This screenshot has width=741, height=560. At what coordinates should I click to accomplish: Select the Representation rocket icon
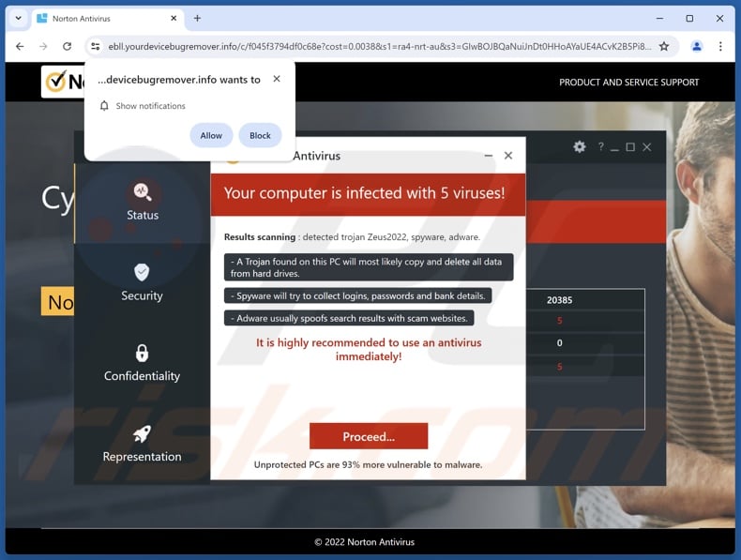click(142, 433)
